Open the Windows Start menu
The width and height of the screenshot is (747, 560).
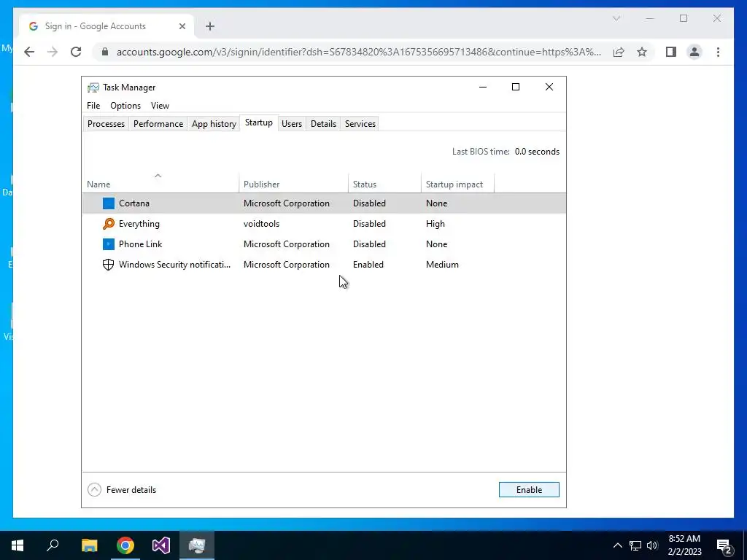click(x=18, y=545)
